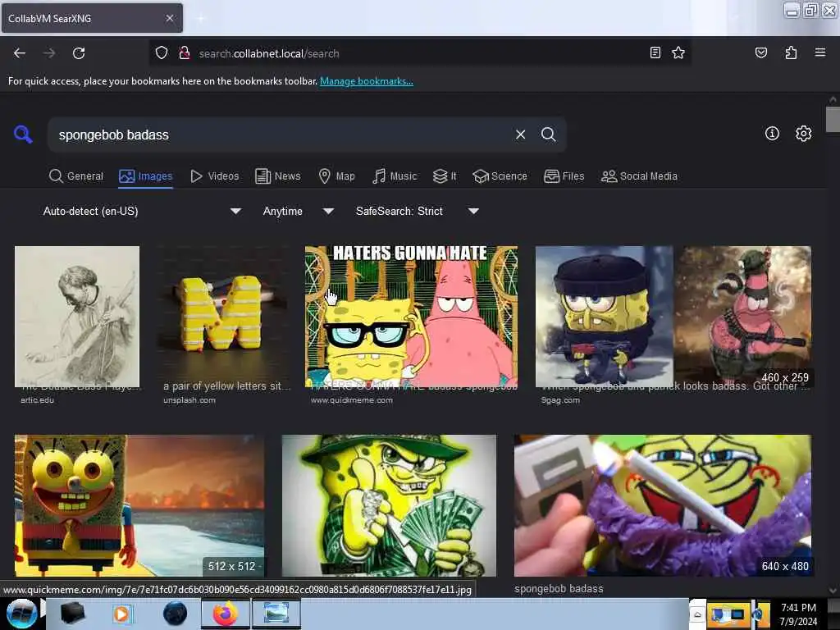Select the General search tab
Viewport: 840px width, 630px height.
(x=76, y=176)
